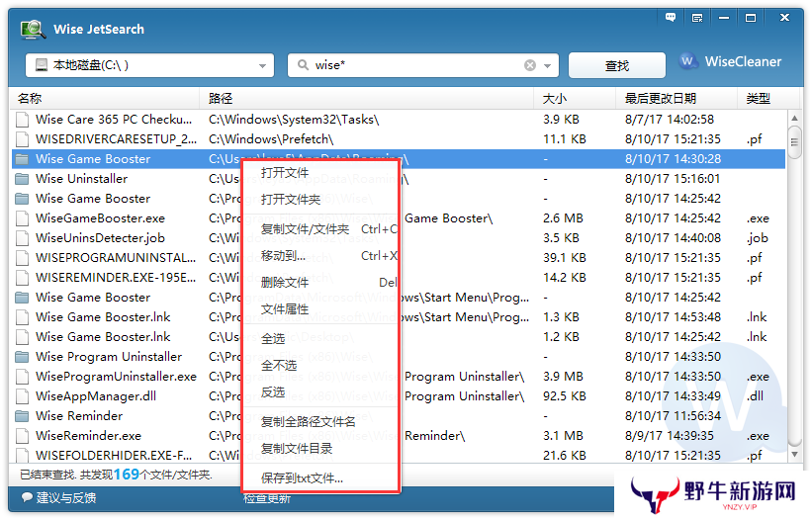Click the vertical scrollbar thumb
This screenshot has width=812, height=520.
[x=794, y=142]
